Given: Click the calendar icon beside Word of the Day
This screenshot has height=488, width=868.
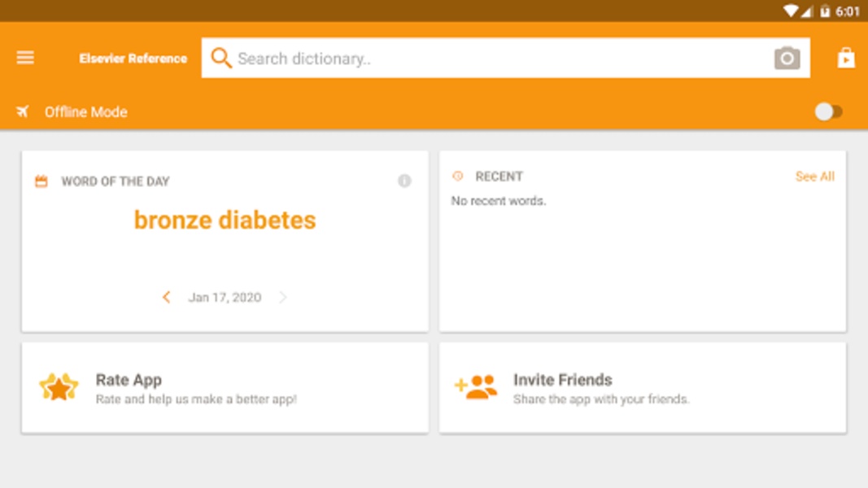Looking at the screenshot, I should point(41,181).
